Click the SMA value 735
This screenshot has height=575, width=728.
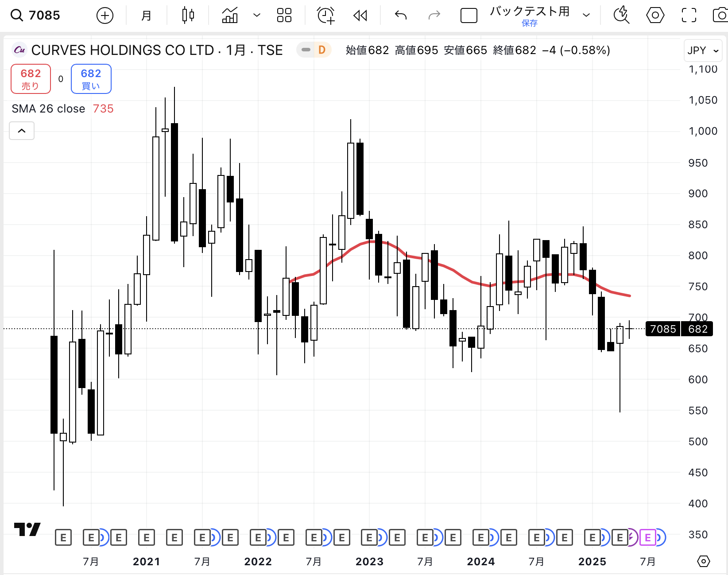(x=103, y=109)
